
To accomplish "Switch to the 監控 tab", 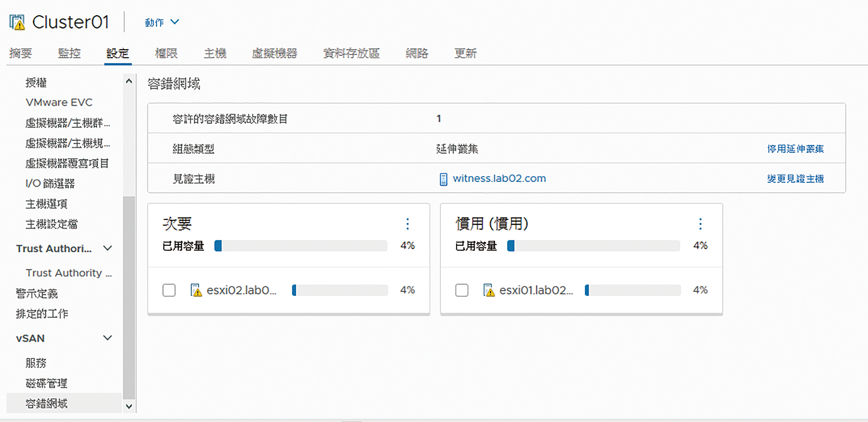I will [x=69, y=53].
